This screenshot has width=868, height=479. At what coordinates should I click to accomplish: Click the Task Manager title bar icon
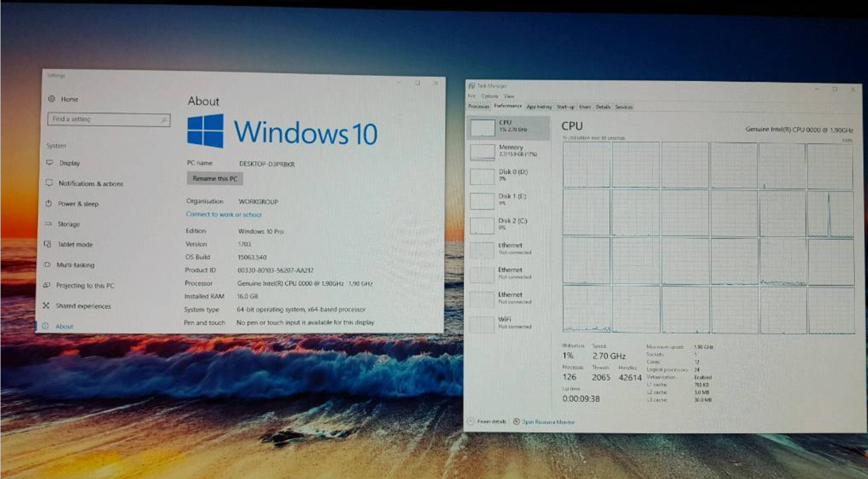pyautogui.click(x=472, y=85)
